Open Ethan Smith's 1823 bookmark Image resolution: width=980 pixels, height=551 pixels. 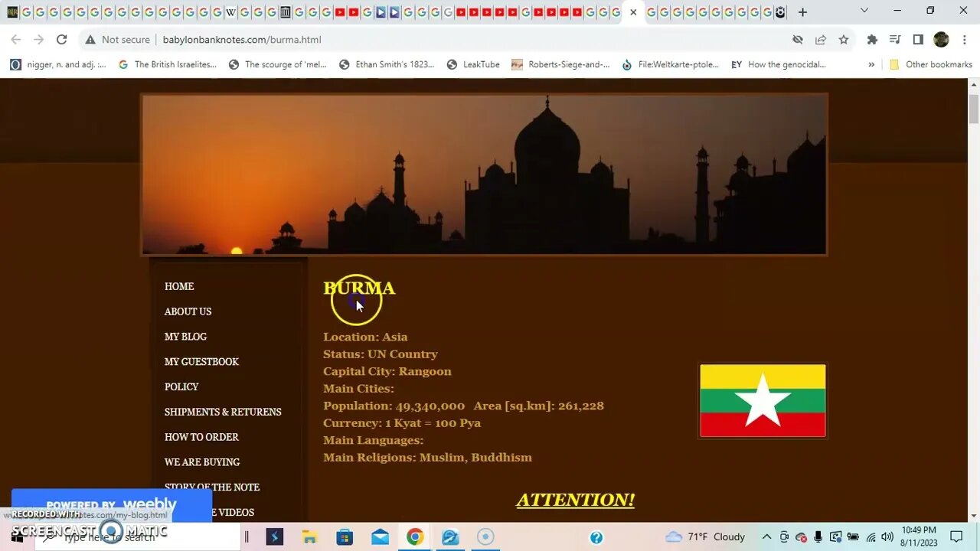[387, 65]
